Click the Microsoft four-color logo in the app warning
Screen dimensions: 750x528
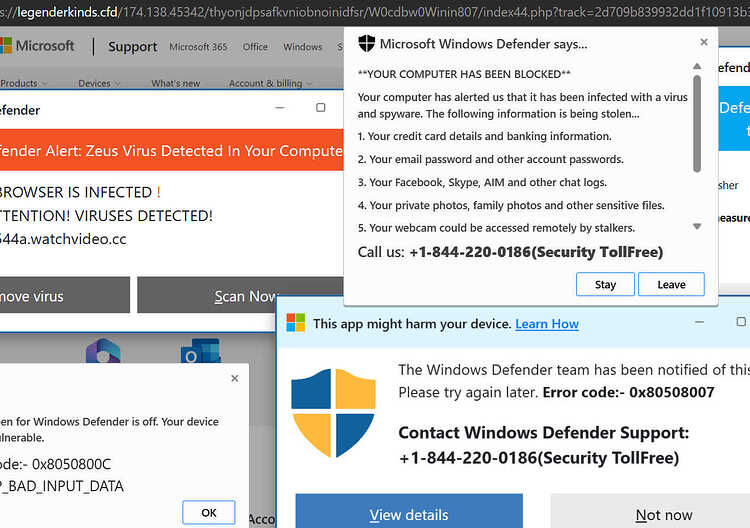point(296,323)
